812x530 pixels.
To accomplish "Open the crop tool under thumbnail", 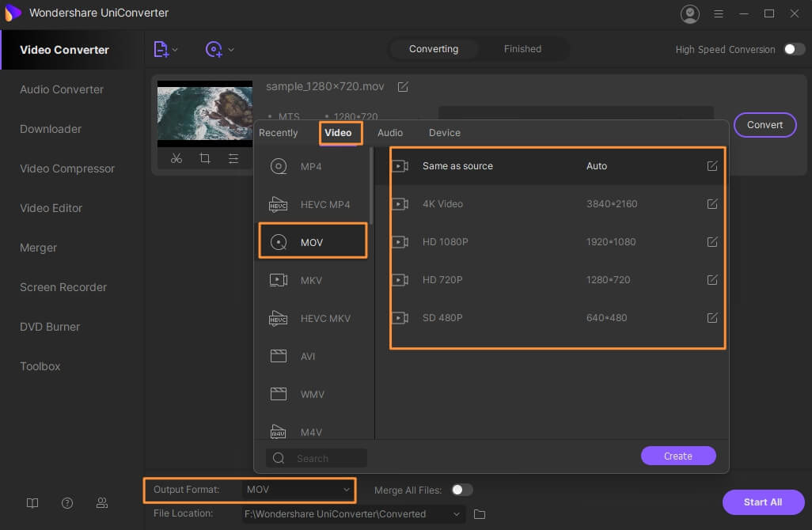I will coord(205,158).
